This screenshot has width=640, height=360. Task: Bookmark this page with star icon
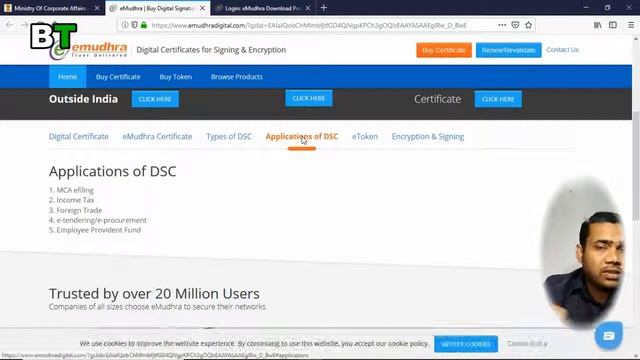(529, 25)
